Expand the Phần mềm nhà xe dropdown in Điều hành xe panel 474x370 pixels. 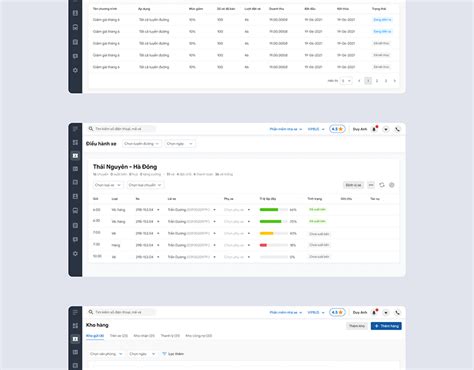click(x=286, y=129)
